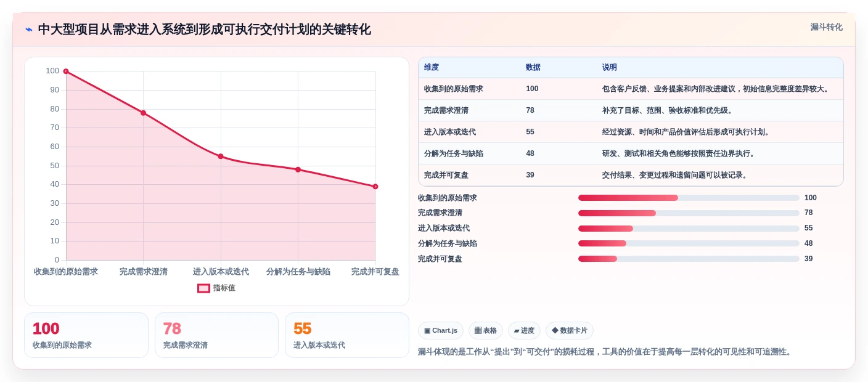This screenshot has width=868, height=382.
Task: Click the description starting 包含客户反馈
Action: [x=716, y=89]
